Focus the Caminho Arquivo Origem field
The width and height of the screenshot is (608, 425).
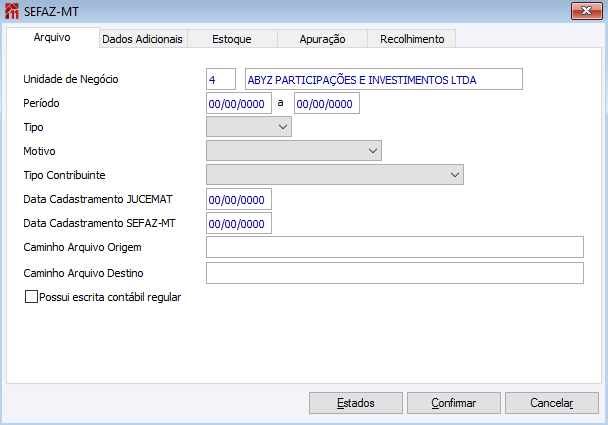pos(395,247)
